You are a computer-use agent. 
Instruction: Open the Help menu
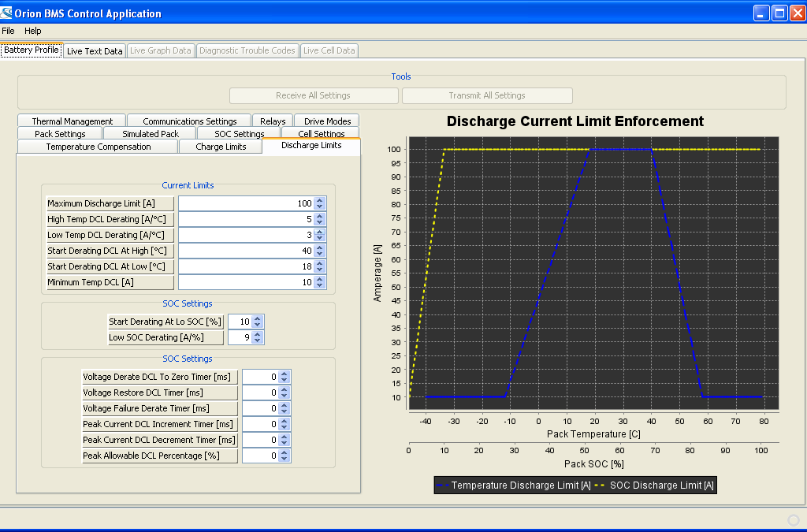[33, 31]
